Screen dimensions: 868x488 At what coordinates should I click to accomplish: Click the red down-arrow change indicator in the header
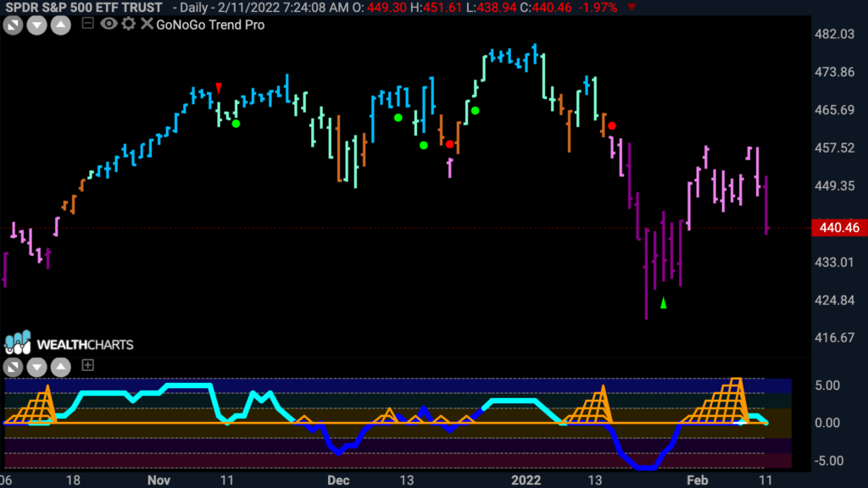[x=632, y=8]
